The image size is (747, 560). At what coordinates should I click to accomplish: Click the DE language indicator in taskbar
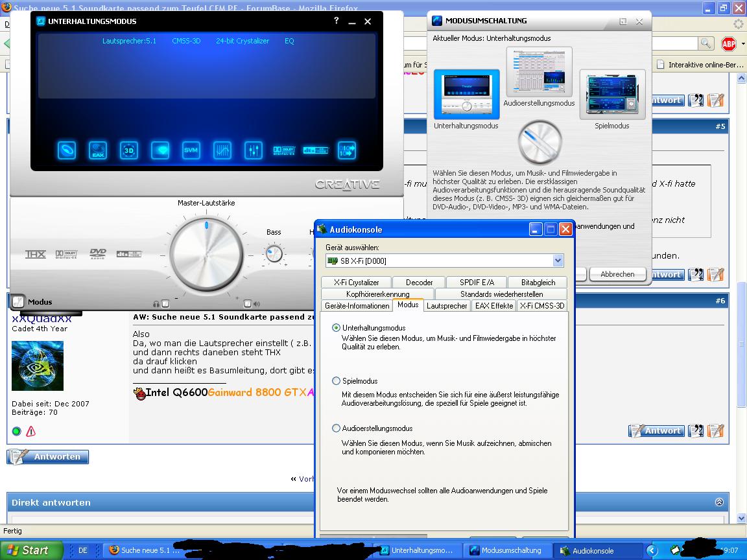click(82, 550)
